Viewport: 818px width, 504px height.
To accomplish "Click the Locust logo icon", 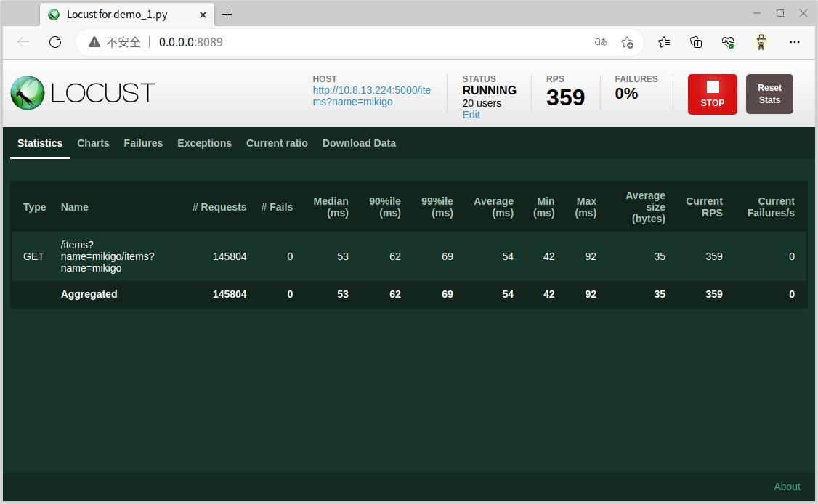I will (x=28, y=93).
